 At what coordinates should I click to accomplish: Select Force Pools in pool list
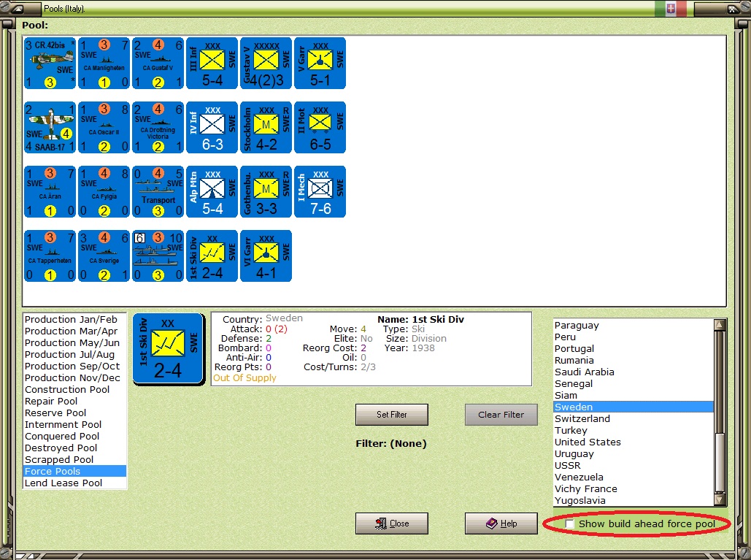coord(74,472)
